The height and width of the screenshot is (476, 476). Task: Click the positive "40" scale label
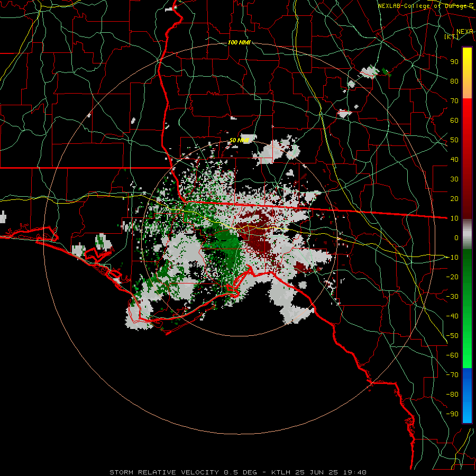click(454, 160)
